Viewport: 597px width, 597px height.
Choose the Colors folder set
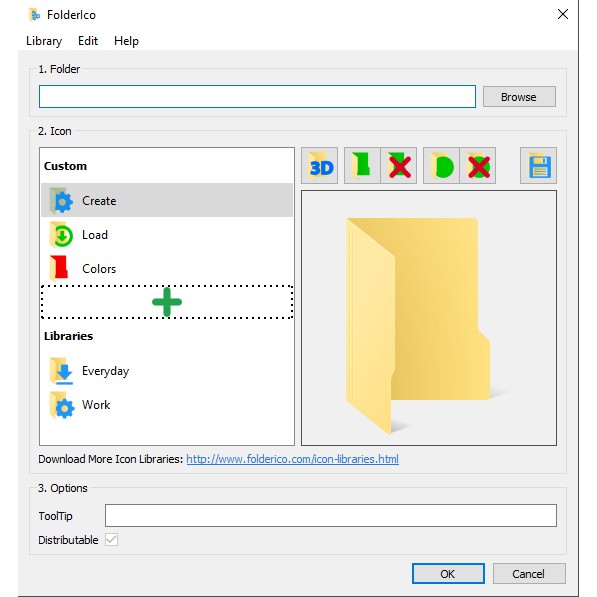click(167, 268)
